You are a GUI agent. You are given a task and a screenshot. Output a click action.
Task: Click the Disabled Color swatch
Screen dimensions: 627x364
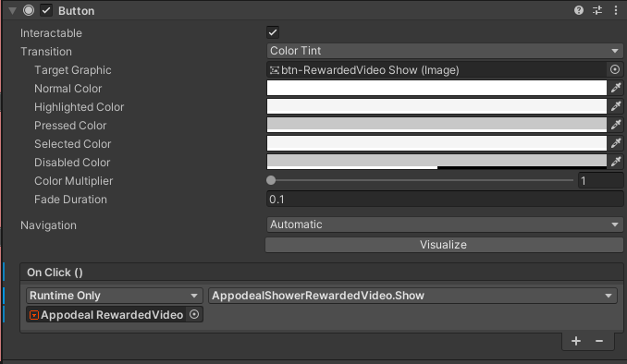pos(436,162)
